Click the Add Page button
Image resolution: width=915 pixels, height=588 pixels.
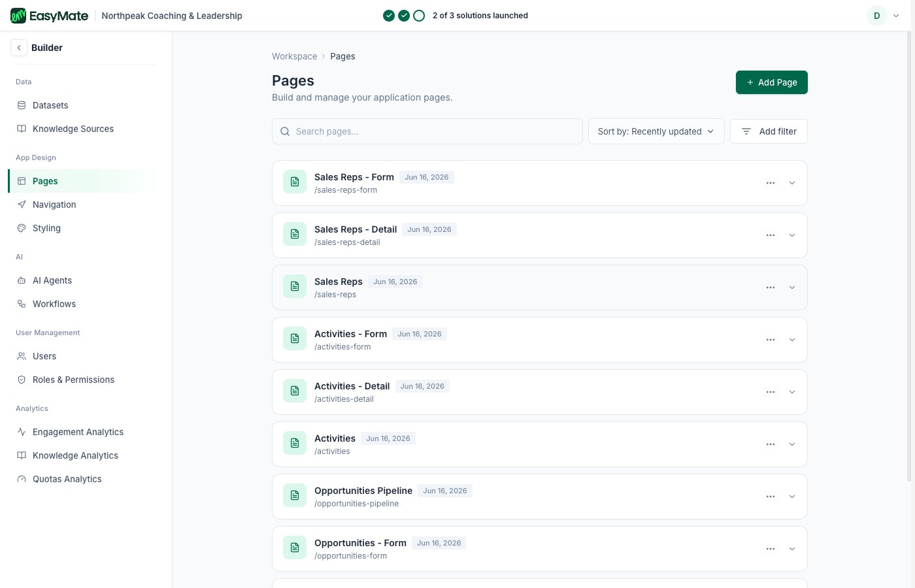(x=772, y=82)
